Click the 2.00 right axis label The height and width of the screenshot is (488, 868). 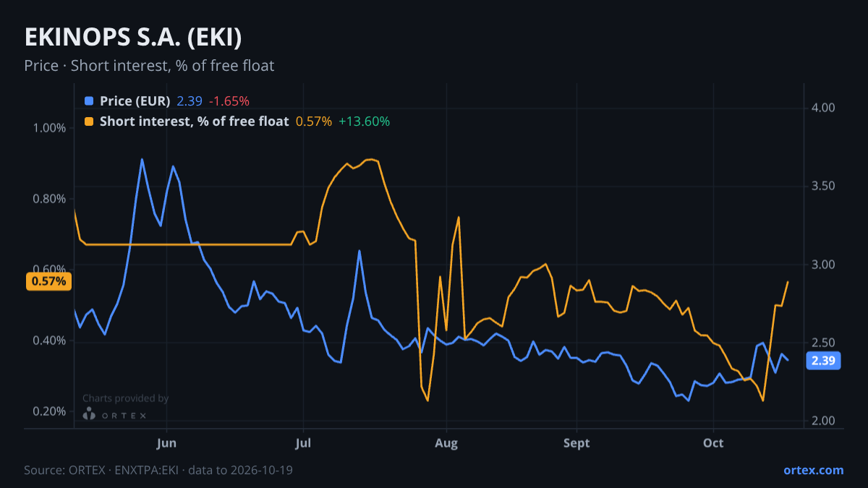point(824,421)
